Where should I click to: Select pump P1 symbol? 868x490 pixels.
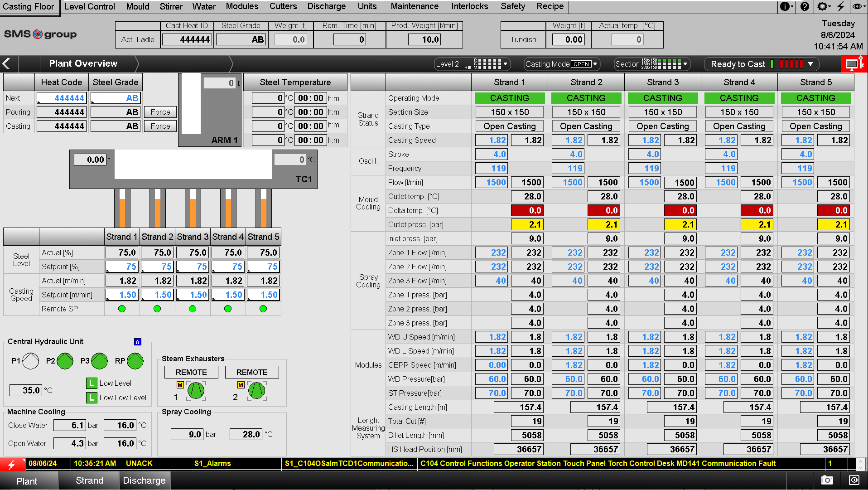(x=31, y=361)
